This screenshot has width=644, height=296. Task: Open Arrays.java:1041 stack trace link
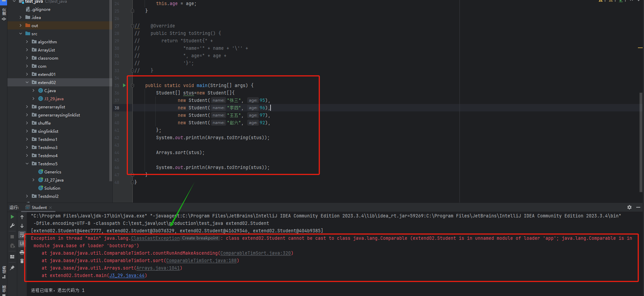pyautogui.click(x=158, y=268)
